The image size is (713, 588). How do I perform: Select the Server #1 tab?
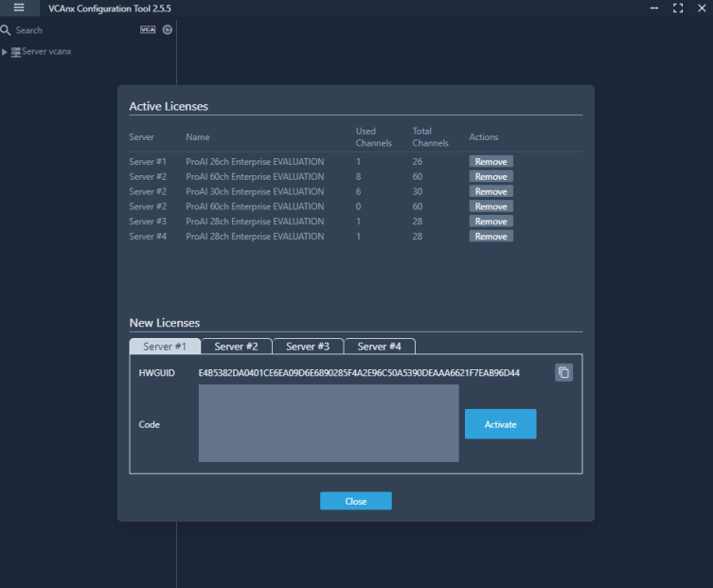[164, 346]
